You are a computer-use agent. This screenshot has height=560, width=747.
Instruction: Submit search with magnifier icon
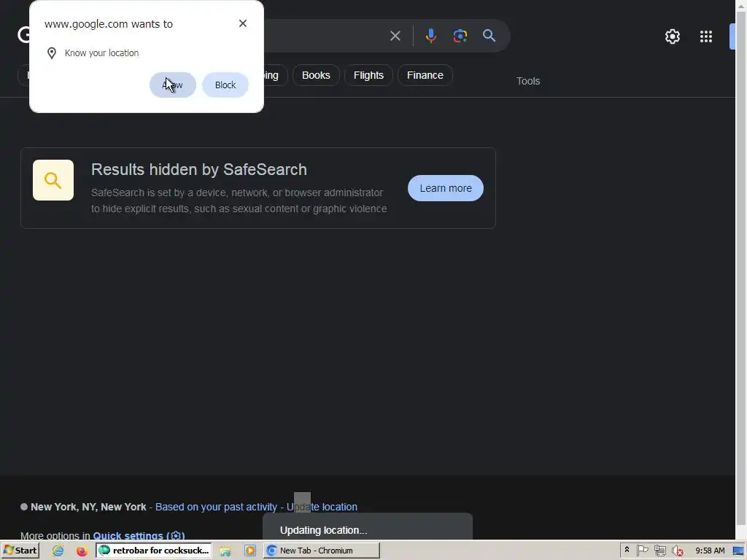click(489, 36)
